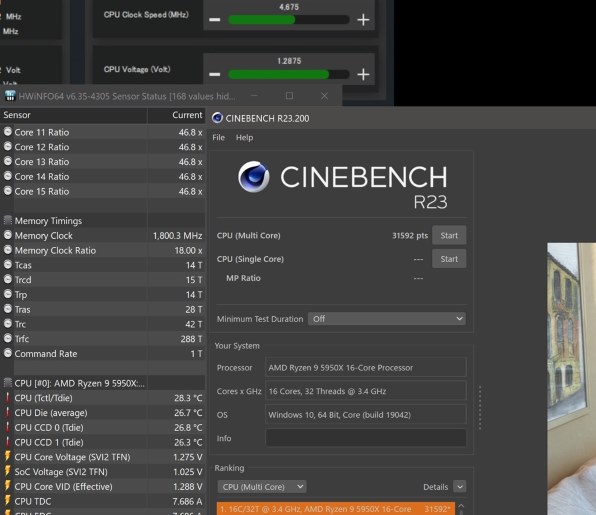Decrease CPU Clock Speed with minus button
The image size is (596, 515).
(x=215, y=19)
